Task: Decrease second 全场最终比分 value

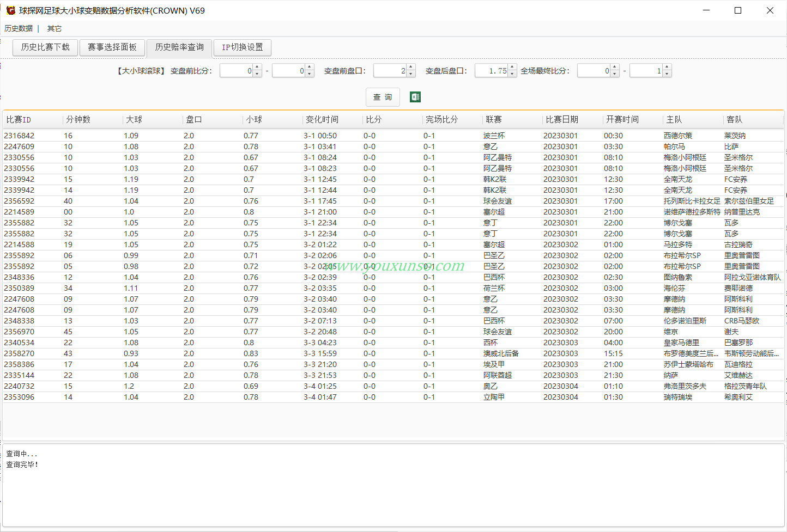Action: tap(667, 74)
